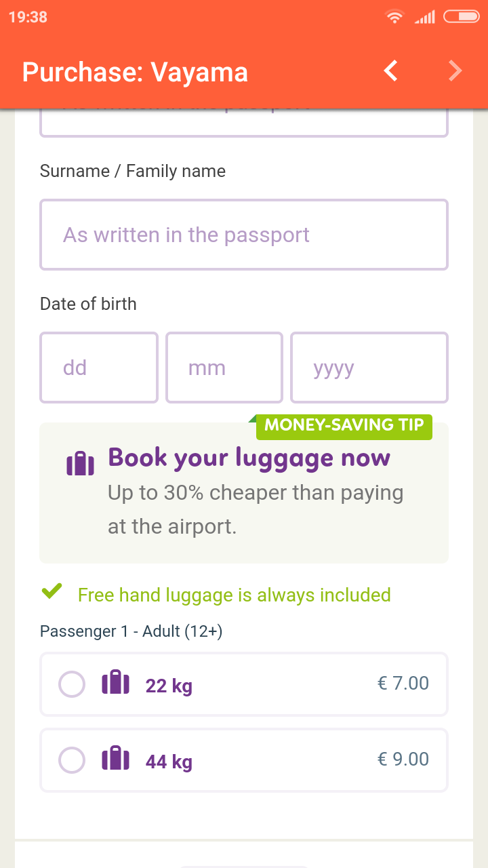Select the 22 kg suitcase icon
Image resolution: width=488 pixels, height=868 pixels.
pyautogui.click(x=115, y=684)
